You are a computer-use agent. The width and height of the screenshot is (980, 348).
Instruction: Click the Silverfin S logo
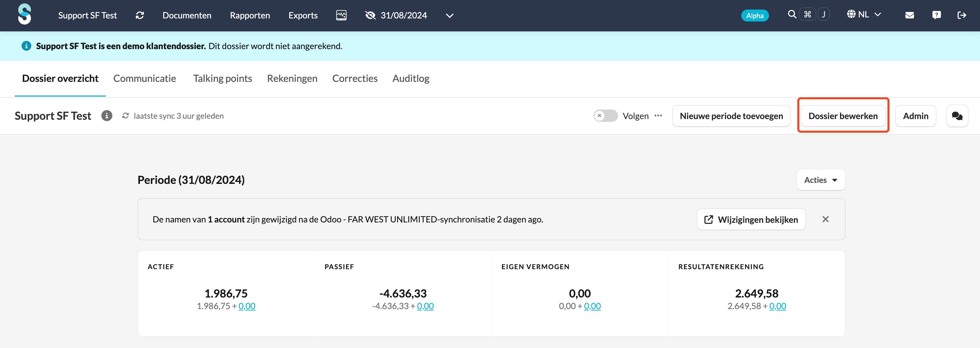25,14
